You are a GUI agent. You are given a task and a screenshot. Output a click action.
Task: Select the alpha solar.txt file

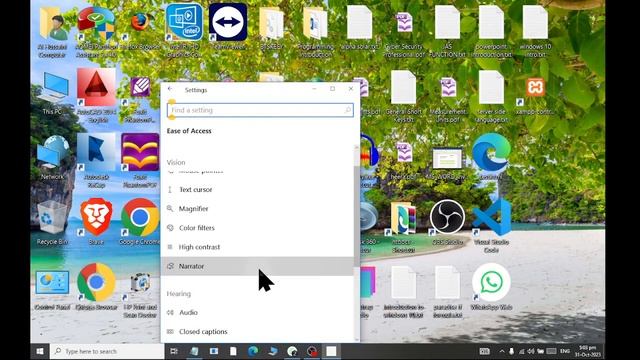[x=359, y=28]
